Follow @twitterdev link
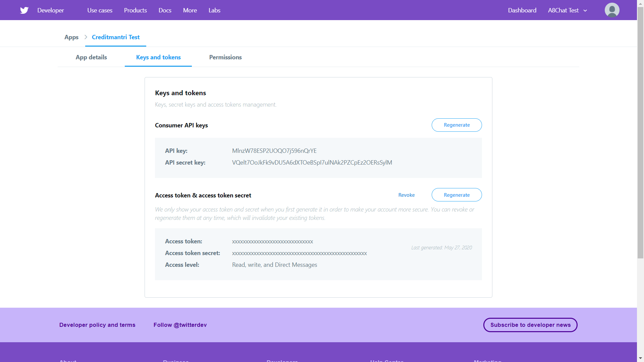This screenshot has height=362, width=644. click(180, 325)
